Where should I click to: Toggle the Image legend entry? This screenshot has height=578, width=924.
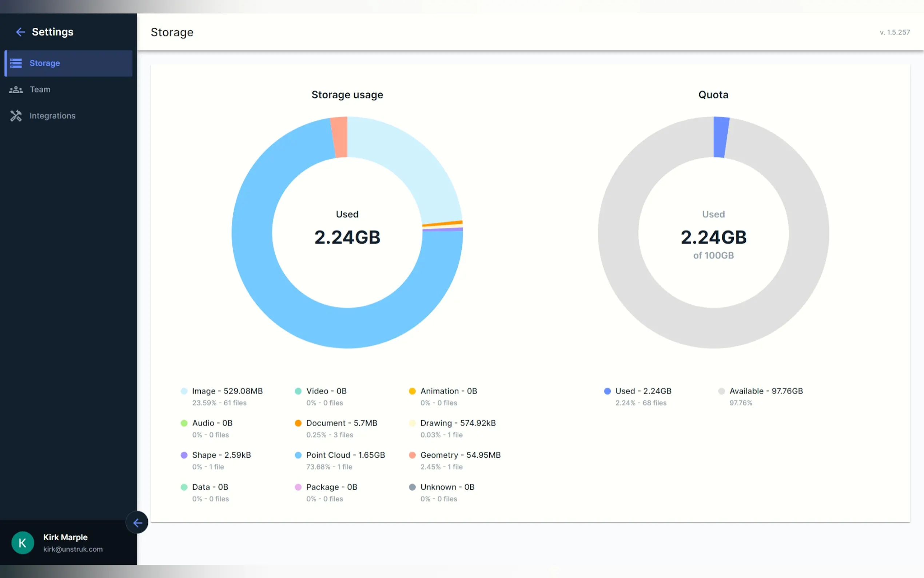click(227, 391)
